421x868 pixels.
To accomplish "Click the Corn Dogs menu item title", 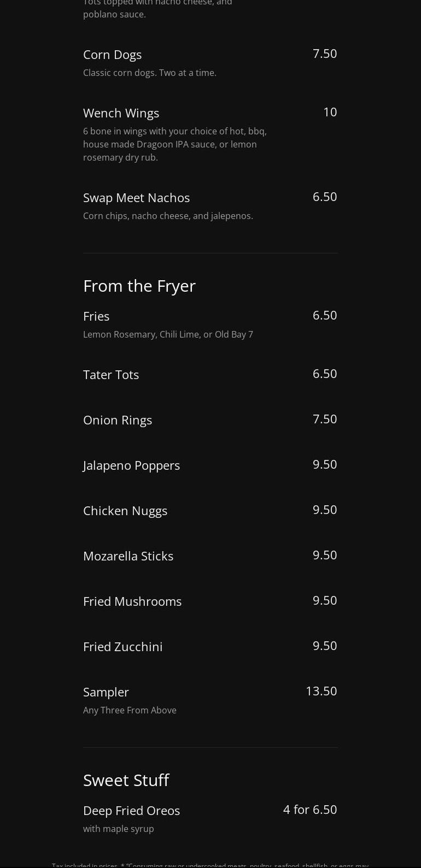I will [x=112, y=55].
